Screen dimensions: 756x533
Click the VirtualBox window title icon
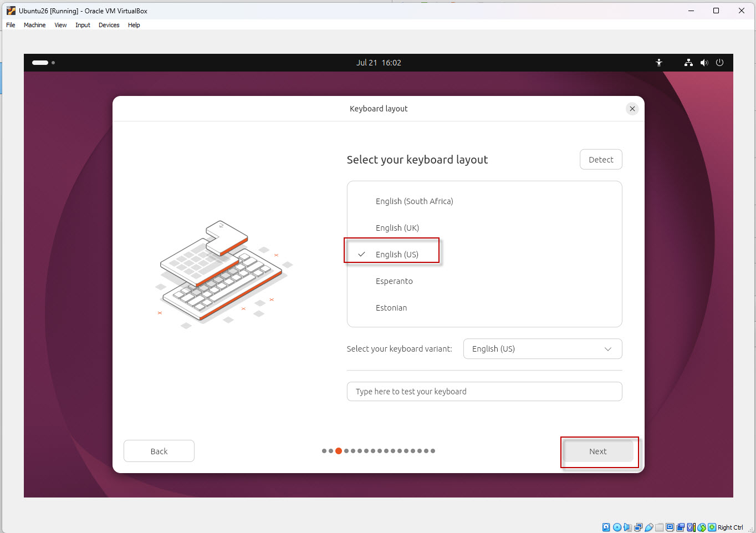click(11, 11)
